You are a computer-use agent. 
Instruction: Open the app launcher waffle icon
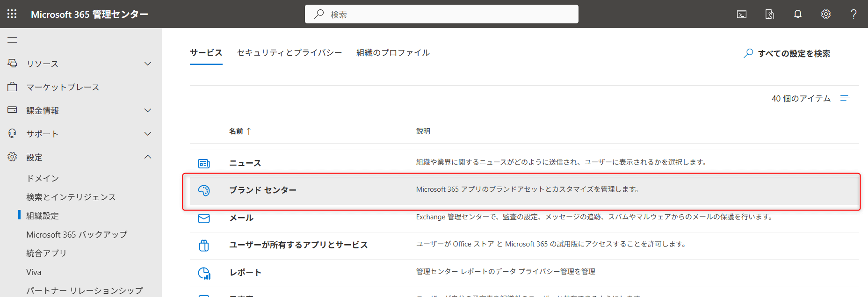coord(12,14)
